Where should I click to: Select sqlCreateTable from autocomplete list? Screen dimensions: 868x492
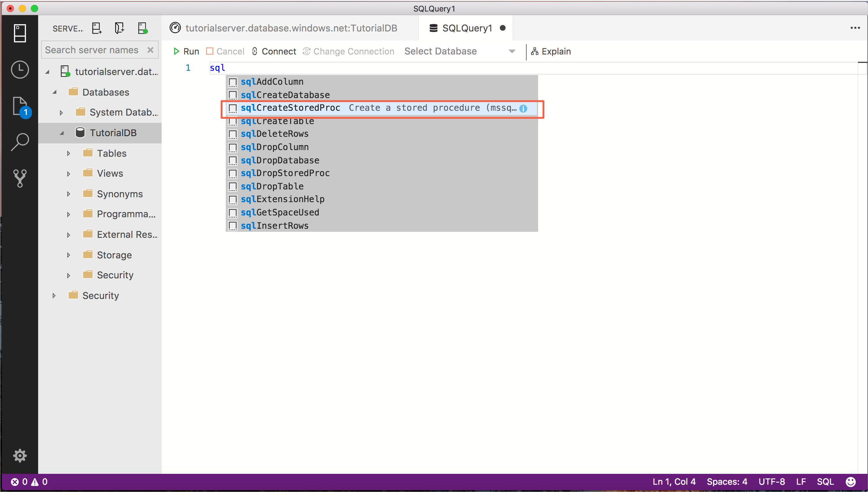click(x=278, y=120)
